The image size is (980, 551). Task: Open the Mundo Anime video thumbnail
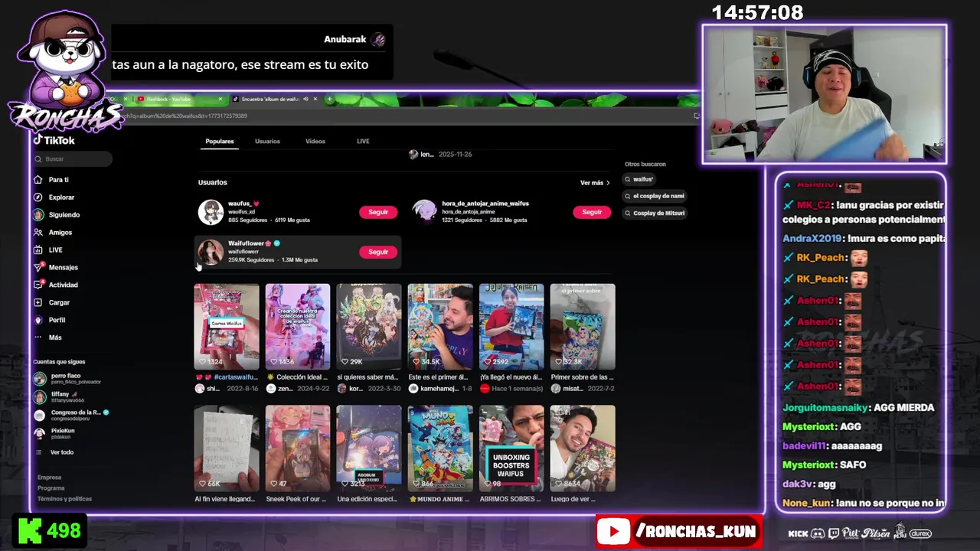point(440,448)
